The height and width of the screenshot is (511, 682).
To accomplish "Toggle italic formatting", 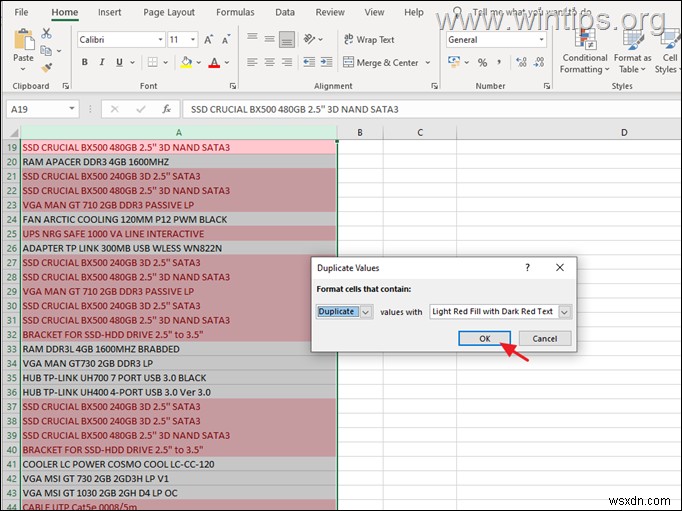I will pos(102,62).
